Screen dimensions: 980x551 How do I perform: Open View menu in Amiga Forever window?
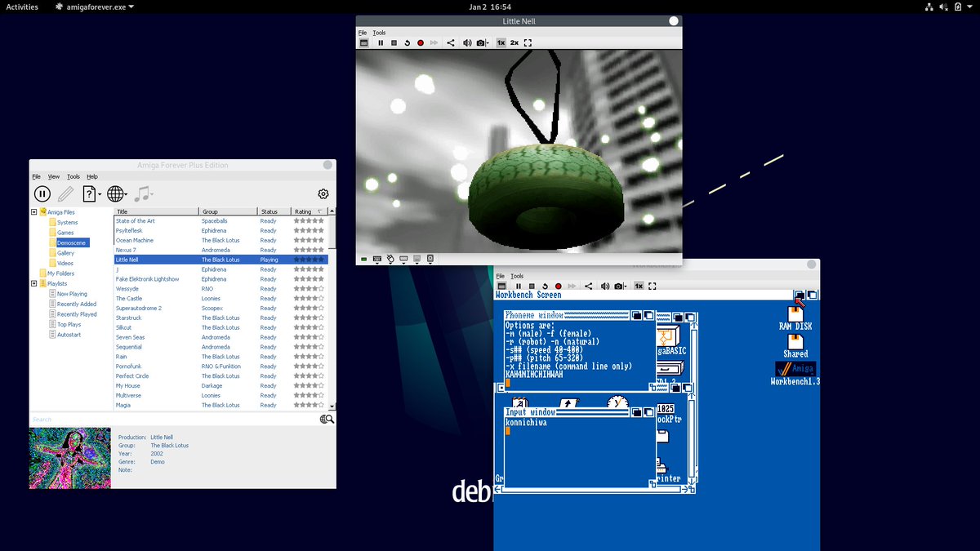[x=54, y=176]
